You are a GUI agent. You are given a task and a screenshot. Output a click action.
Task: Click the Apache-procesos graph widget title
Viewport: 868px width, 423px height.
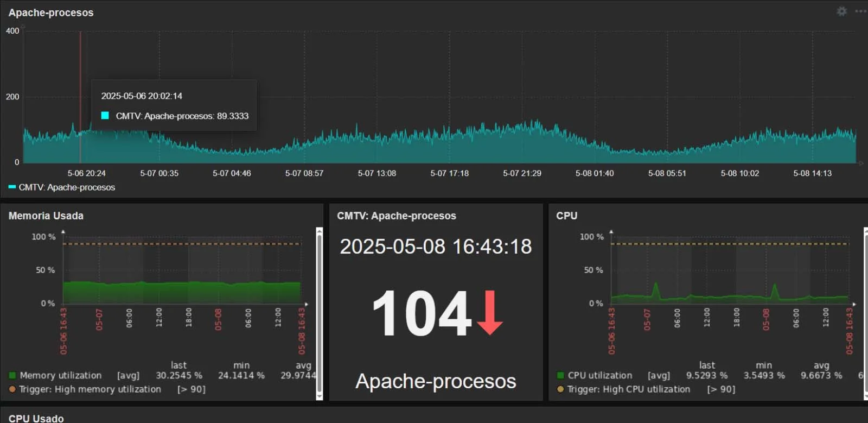click(x=51, y=12)
